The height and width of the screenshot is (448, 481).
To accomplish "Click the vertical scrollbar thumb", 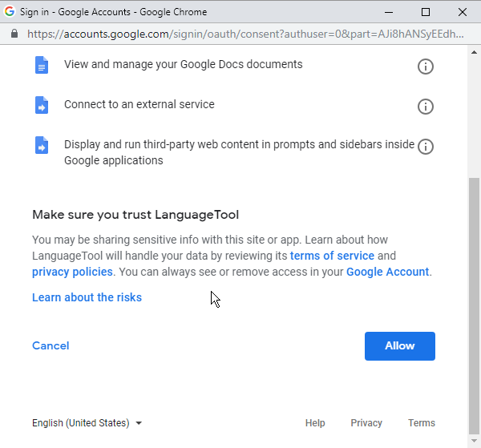I will (x=475, y=306).
